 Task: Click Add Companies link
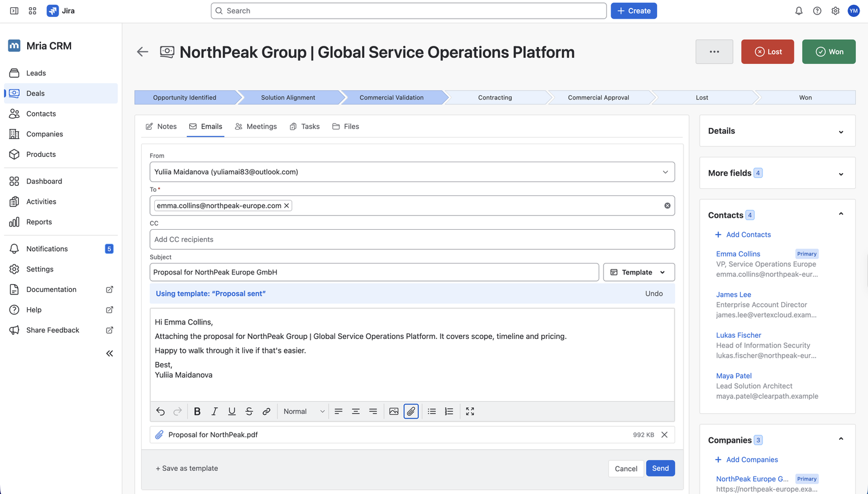746,460
